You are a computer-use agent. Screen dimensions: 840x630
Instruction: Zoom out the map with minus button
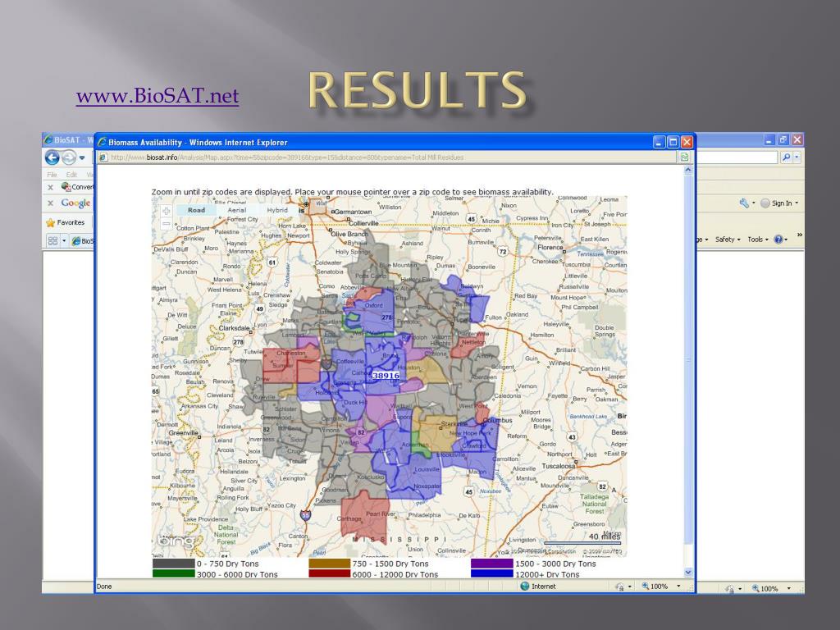tap(166, 223)
